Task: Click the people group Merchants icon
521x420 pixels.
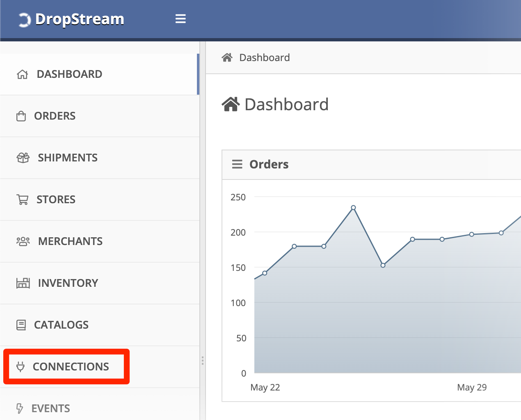Action: coord(23,241)
